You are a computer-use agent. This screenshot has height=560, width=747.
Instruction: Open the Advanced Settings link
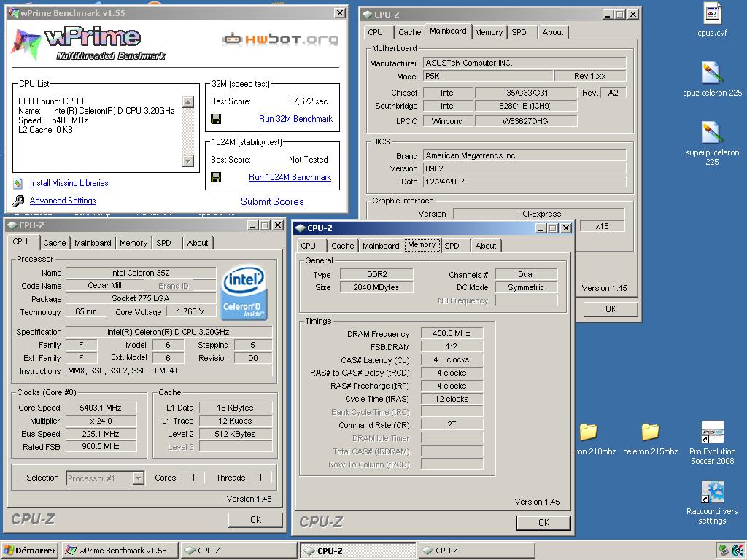[63, 201]
